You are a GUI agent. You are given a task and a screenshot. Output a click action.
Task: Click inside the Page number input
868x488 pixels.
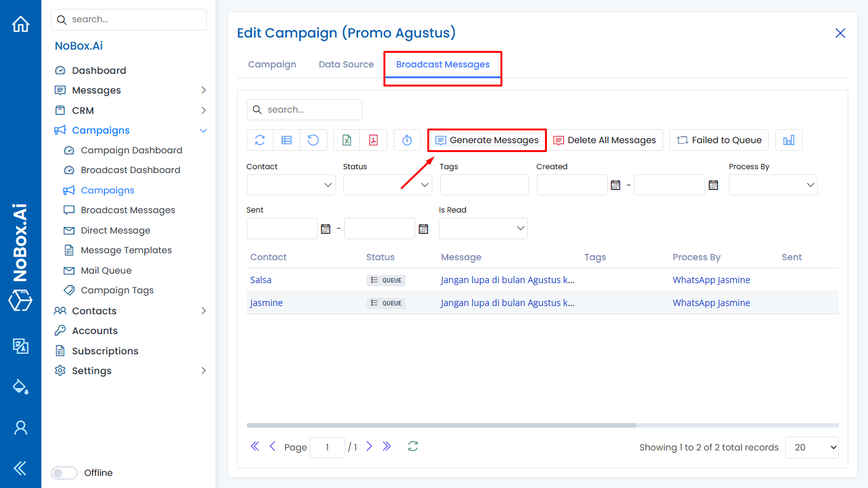pyautogui.click(x=327, y=447)
